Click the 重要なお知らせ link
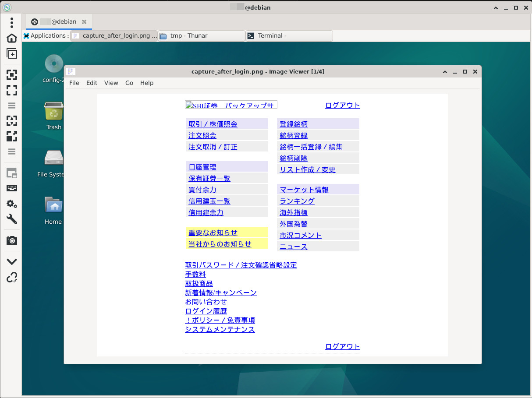 point(213,232)
